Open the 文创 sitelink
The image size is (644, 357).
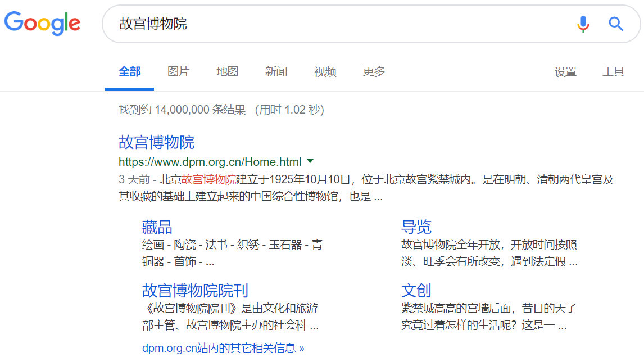416,291
